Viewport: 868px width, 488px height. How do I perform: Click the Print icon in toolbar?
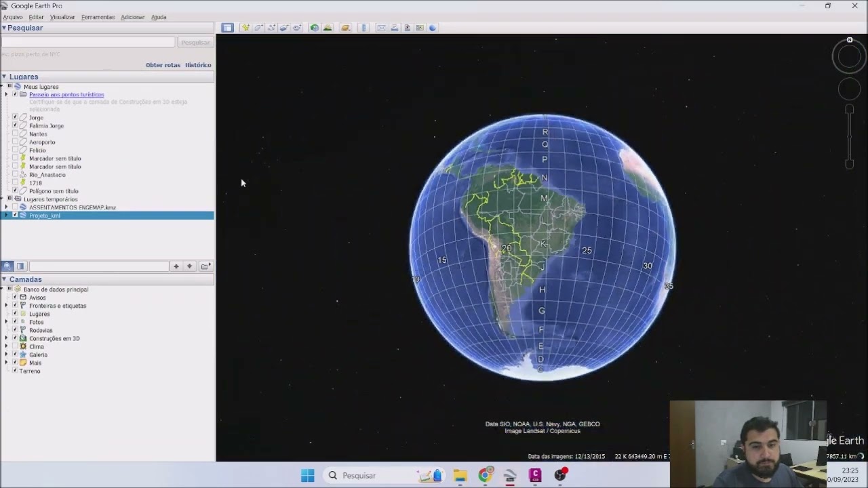tap(394, 28)
